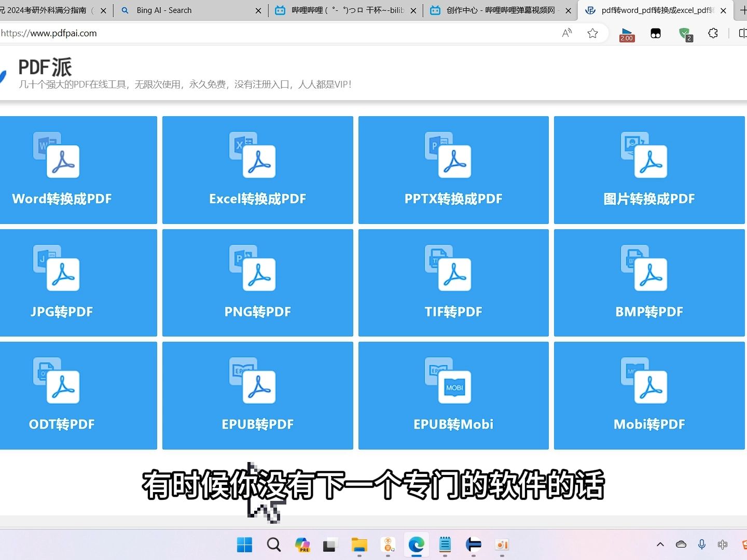Open File Explorer from taskbar
Screen dimensions: 747x560
(x=359, y=544)
